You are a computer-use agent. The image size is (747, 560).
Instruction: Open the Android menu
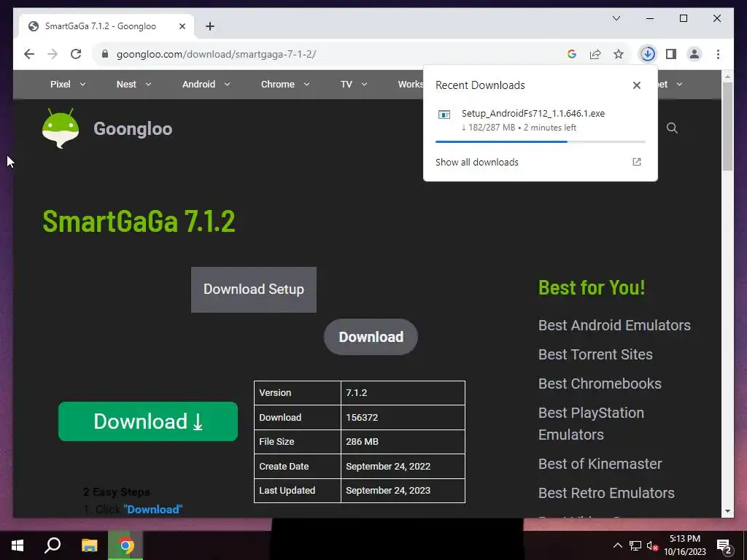click(x=198, y=85)
